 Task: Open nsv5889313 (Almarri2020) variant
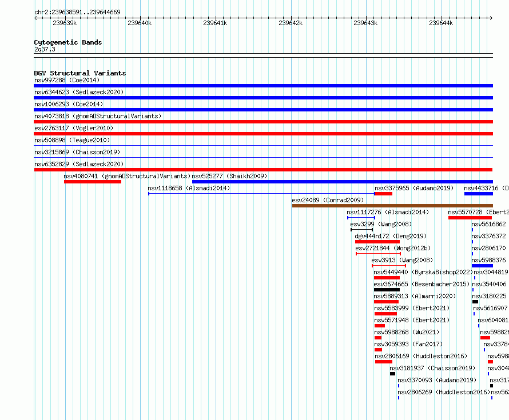(x=415, y=296)
